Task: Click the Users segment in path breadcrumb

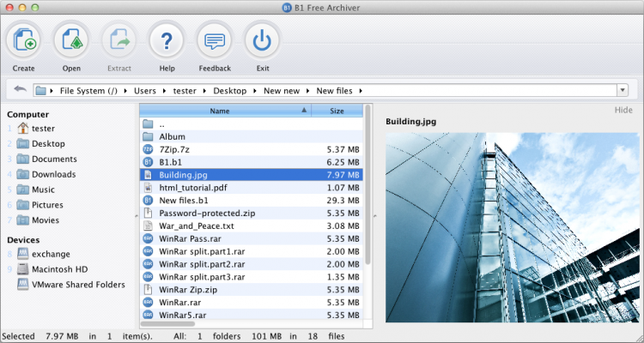Action: click(x=146, y=90)
